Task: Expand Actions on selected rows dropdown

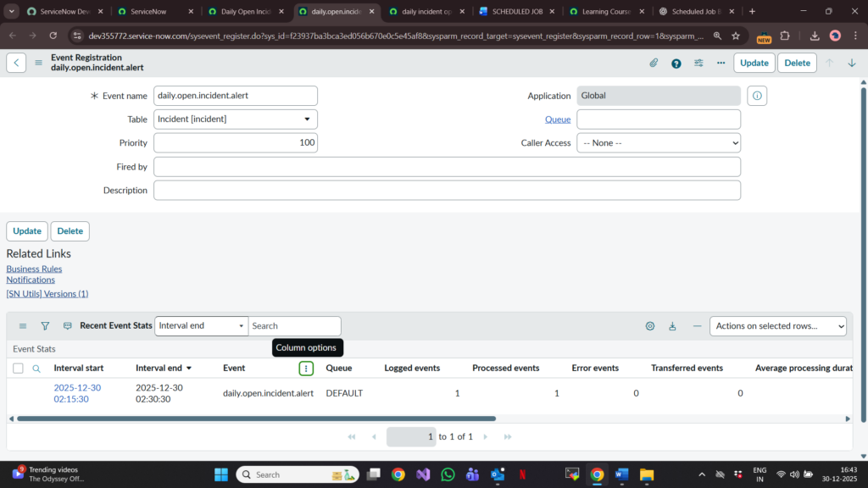Action: click(777, 326)
